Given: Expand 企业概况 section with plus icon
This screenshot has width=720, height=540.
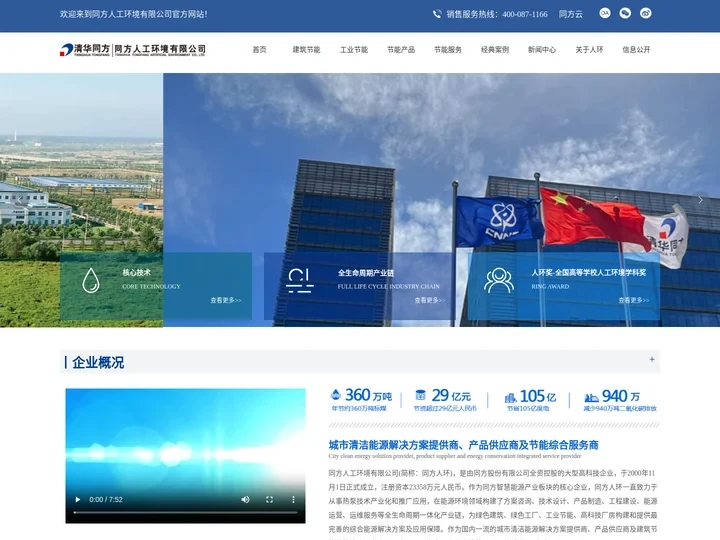Looking at the screenshot, I should tap(652, 360).
